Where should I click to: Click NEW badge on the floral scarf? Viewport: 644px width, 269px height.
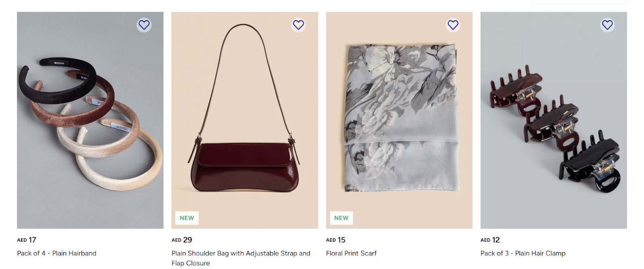pyautogui.click(x=341, y=218)
